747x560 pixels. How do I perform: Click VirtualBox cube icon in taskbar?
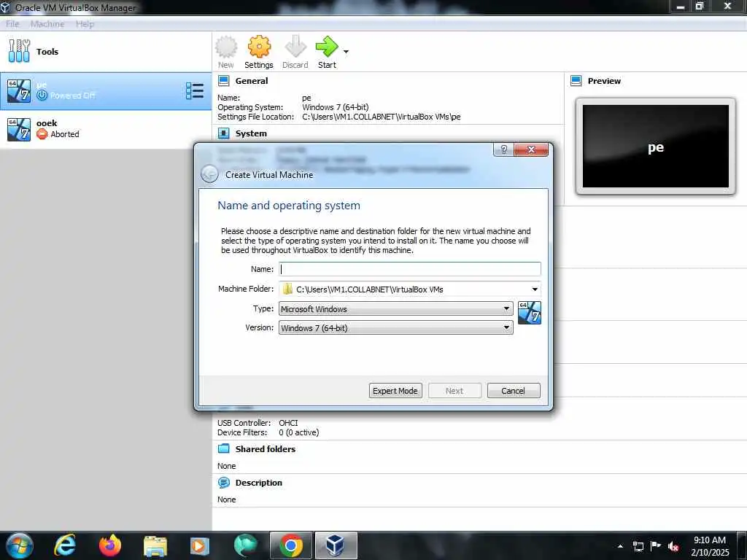336,545
